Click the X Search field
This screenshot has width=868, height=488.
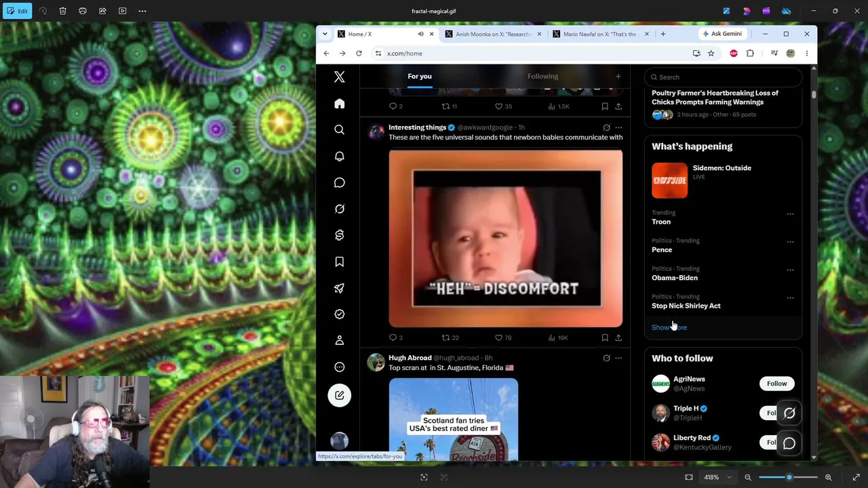[x=723, y=77]
